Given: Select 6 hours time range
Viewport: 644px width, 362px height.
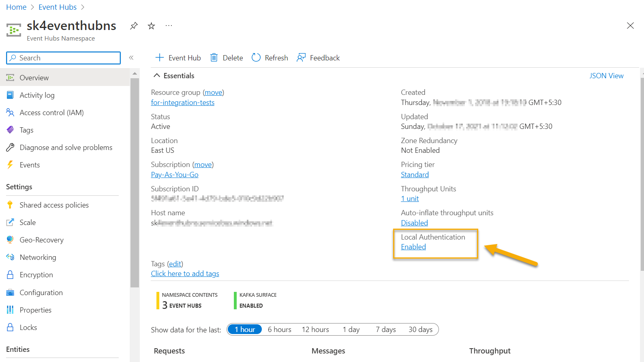Looking at the screenshot, I should click(280, 330).
